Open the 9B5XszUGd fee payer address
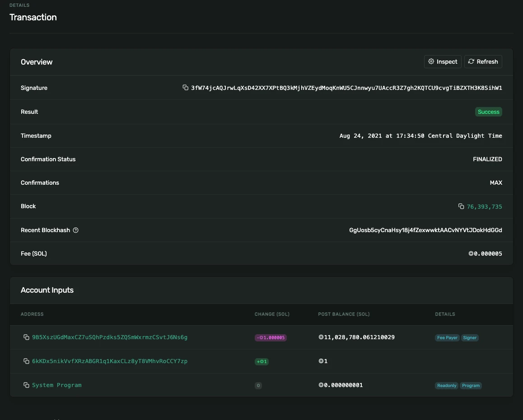This screenshot has height=420, width=523. pyautogui.click(x=110, y=337)
